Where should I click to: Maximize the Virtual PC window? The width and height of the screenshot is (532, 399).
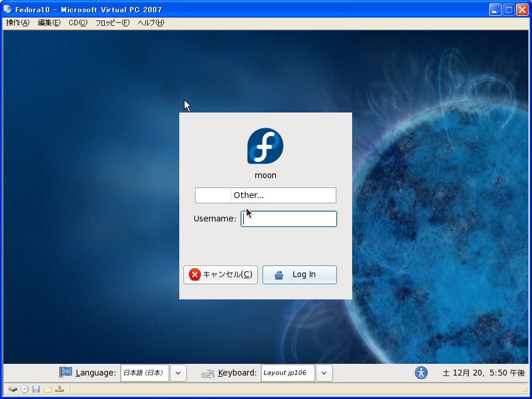pos(509,10)
